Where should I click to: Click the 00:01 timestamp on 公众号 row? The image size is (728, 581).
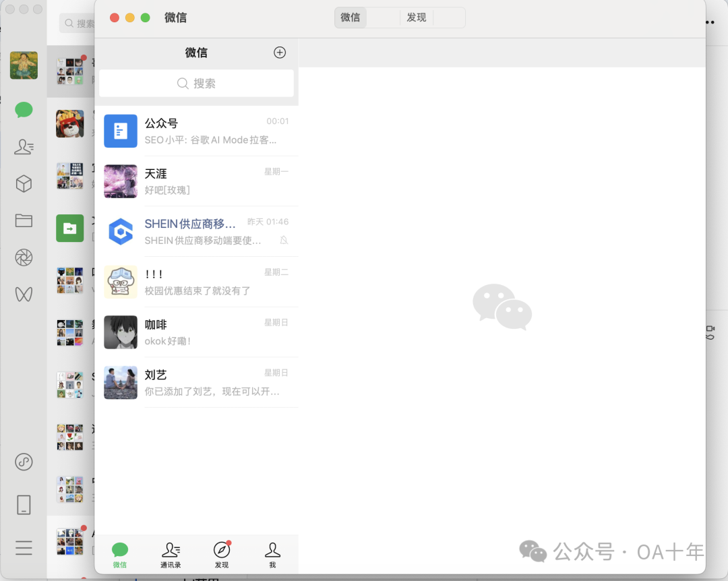tap(278, 121)
